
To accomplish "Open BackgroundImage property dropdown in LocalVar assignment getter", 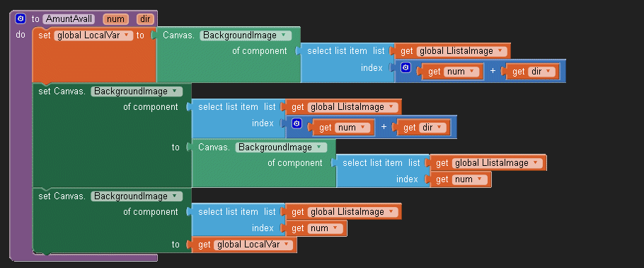I will point(246,35).
